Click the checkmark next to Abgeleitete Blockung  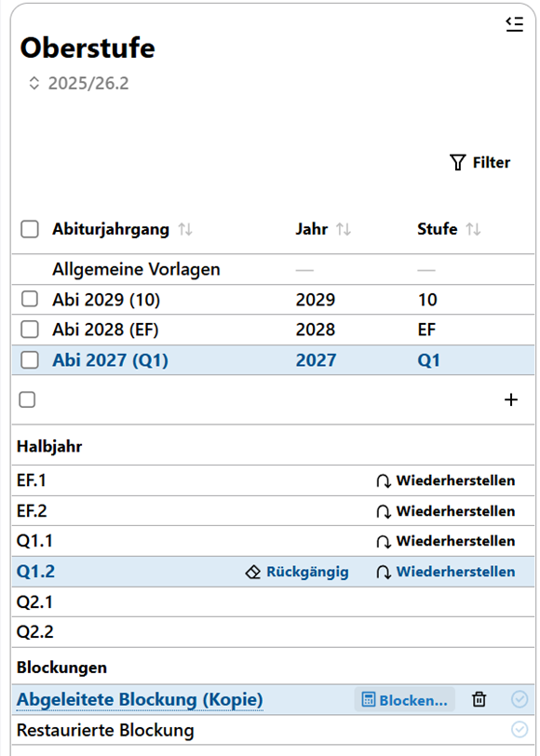pyautogui.click(x=521, y=699)
